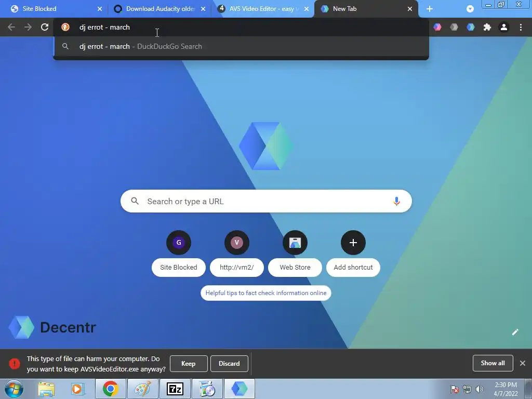The image size is (532, 399).
Task: Click the DuckDuckGo icon in the address bar
Action: pos(65,27)
